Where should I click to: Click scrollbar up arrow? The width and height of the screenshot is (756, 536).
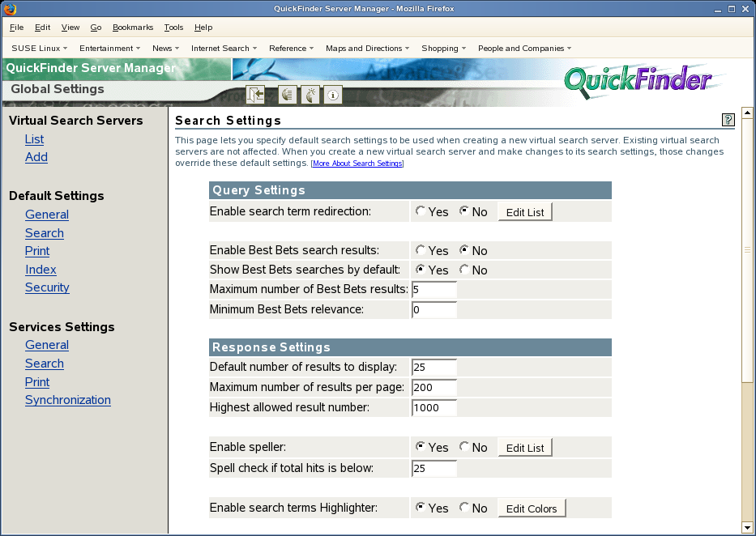tap(747, 113)
